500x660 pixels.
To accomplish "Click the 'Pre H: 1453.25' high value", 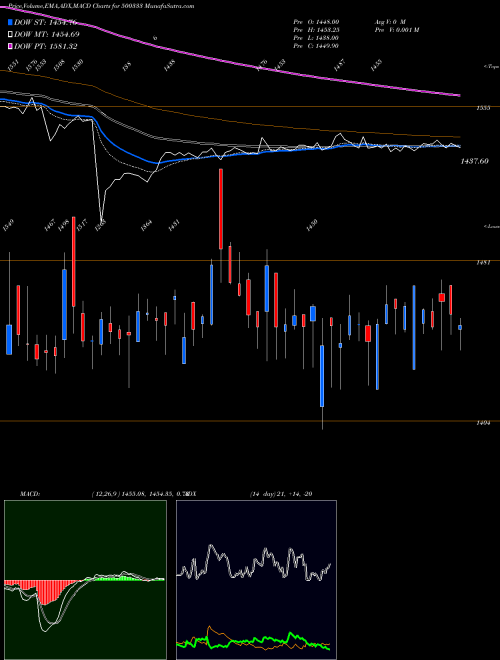I will (x=316, y=30).
